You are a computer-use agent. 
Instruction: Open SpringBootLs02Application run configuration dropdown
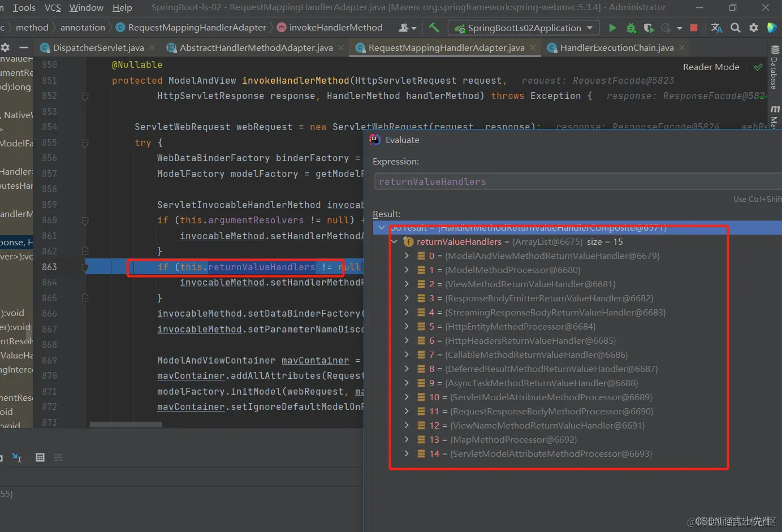524,28
